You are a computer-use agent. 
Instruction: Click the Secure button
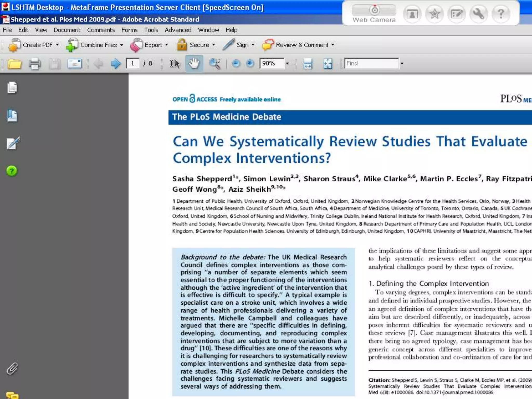pos(196,45)
